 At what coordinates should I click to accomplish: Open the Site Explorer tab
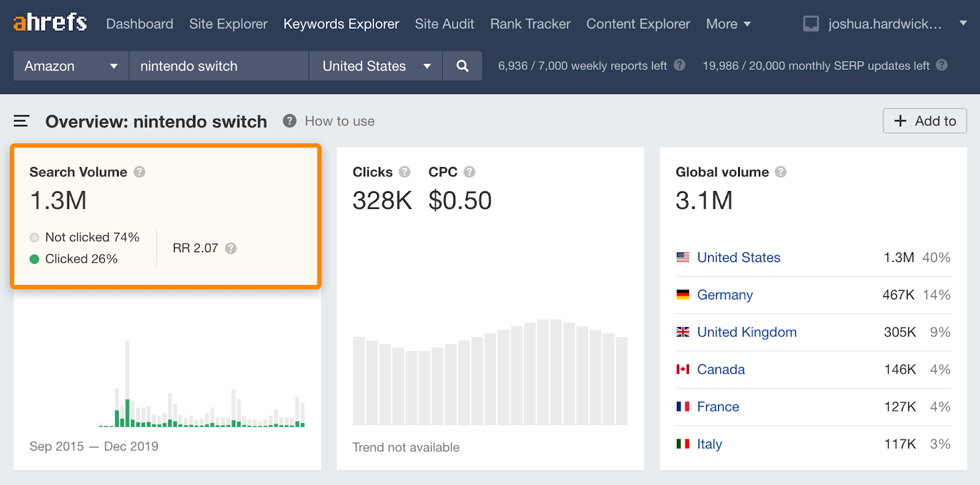pos(228,24)
